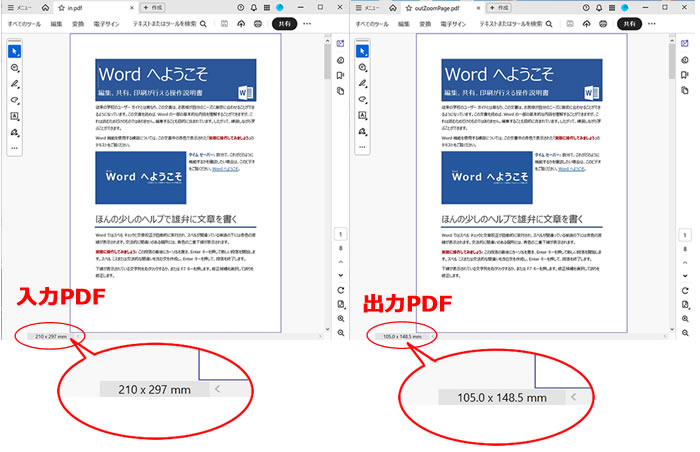
Task: Open the bookmarks panel in outZoomPage.pdf right rail
Action: click(x=685, y=75)
